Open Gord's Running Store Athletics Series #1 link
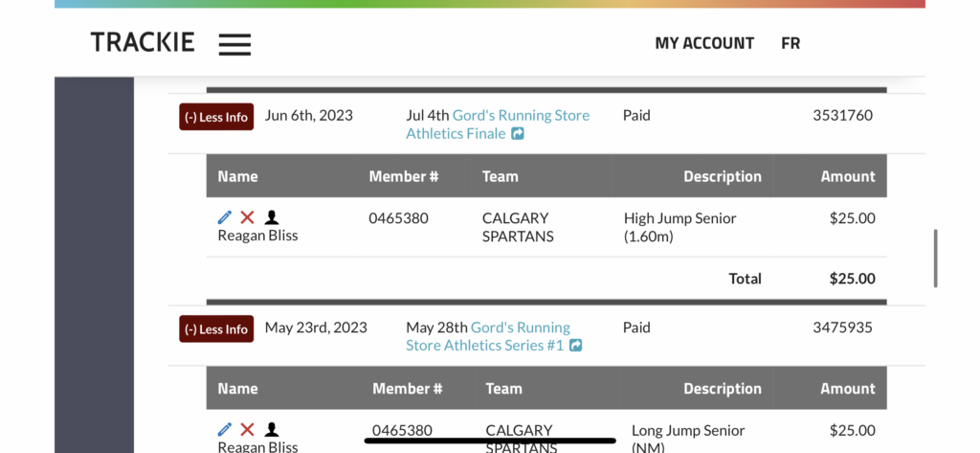Image resolution: width=980 pixels, height=453 pixels. tap(488, 336)
